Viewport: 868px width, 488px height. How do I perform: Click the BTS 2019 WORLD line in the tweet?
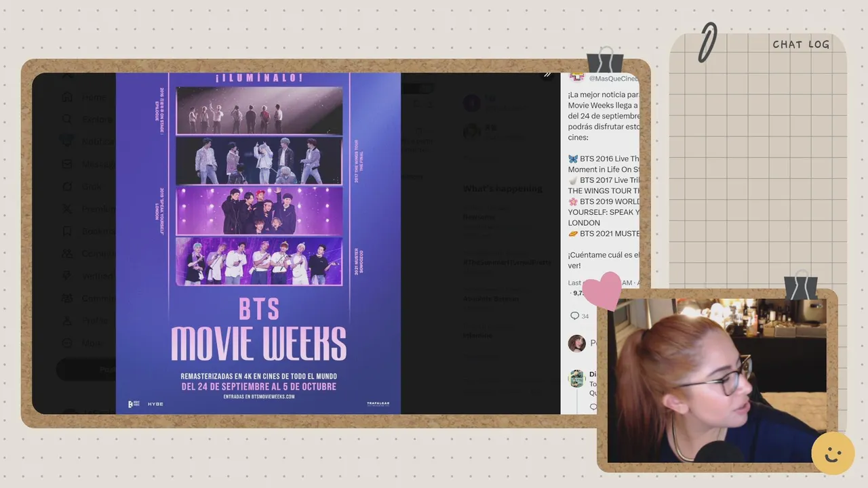coord(604,202)
